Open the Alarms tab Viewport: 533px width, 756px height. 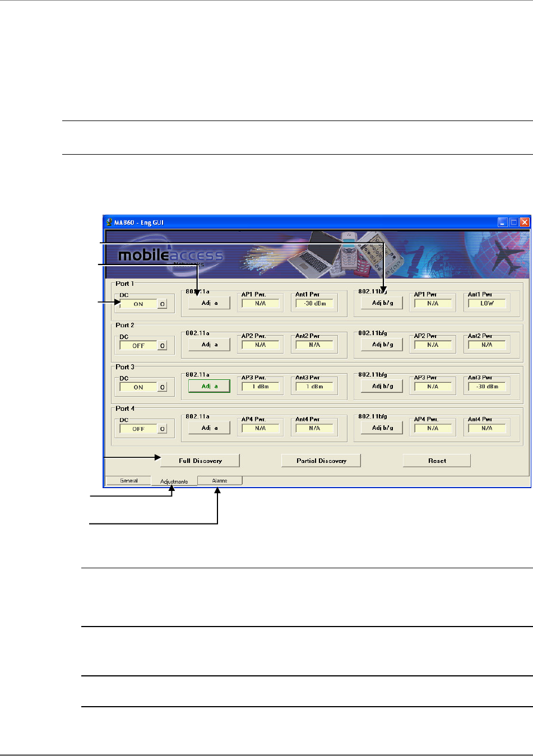pos(220,481)
